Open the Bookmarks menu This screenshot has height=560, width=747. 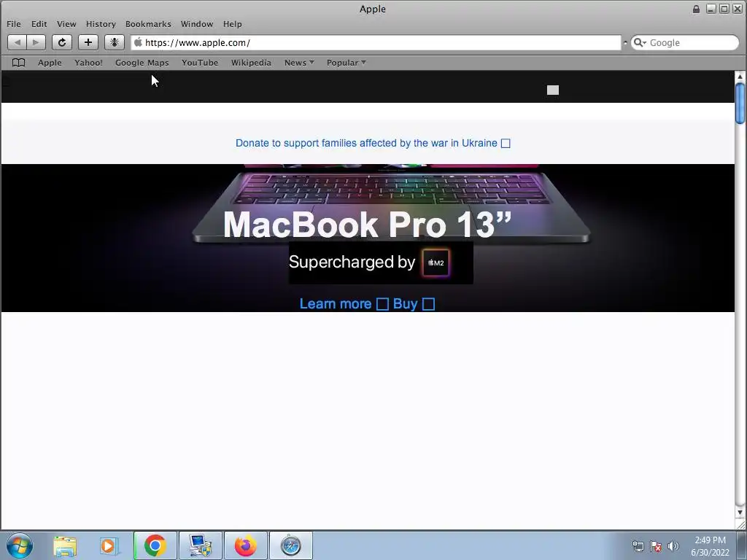pos(148,24)
